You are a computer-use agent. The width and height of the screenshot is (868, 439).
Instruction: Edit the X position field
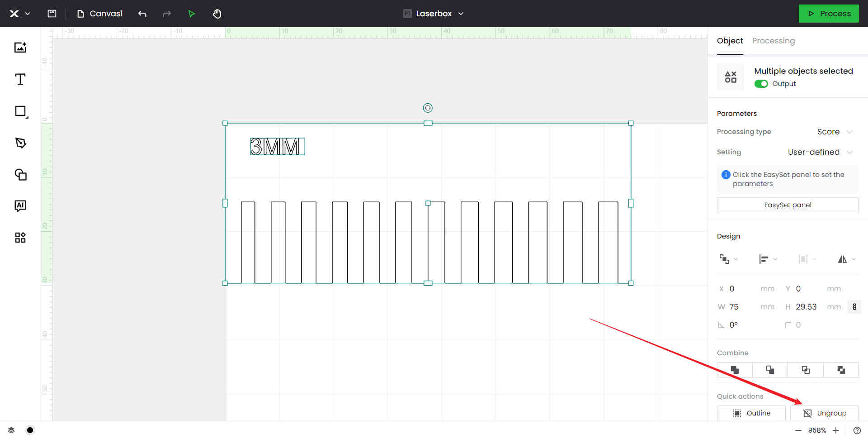click(x=746, y=289)
